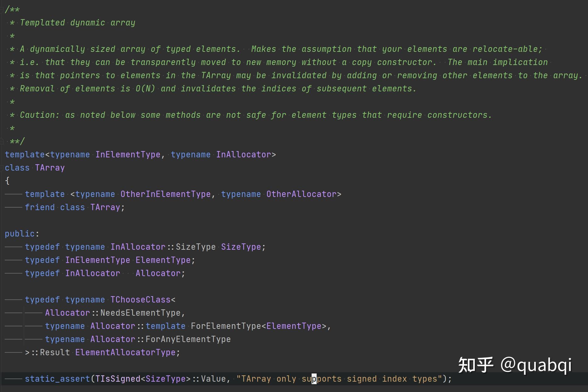Click the TArray class name in declaration
Viewport: 588px width, 392px height.
50,168
